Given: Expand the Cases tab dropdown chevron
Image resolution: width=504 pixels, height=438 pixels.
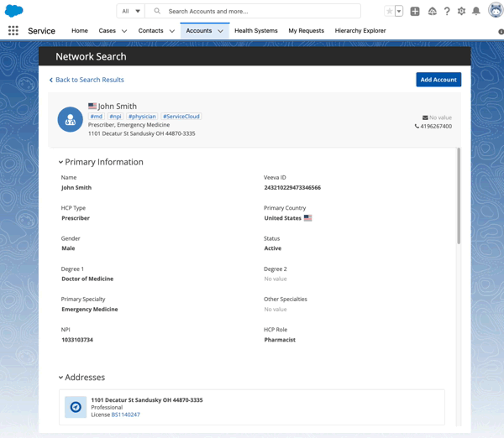Looking at the screenshot, I should coord(124,31).
